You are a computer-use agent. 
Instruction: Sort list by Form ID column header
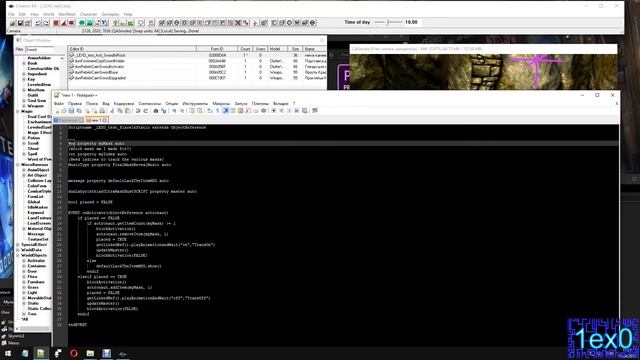[217, 49]
